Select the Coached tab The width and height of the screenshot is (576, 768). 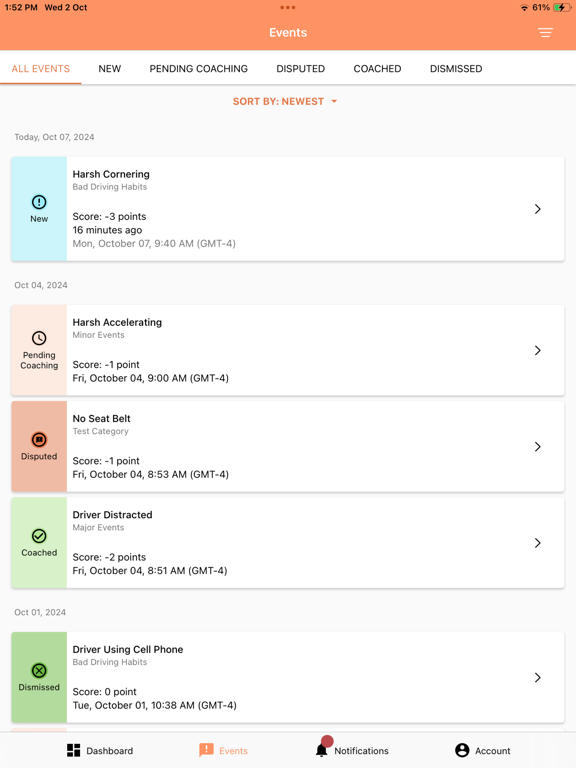377,69
